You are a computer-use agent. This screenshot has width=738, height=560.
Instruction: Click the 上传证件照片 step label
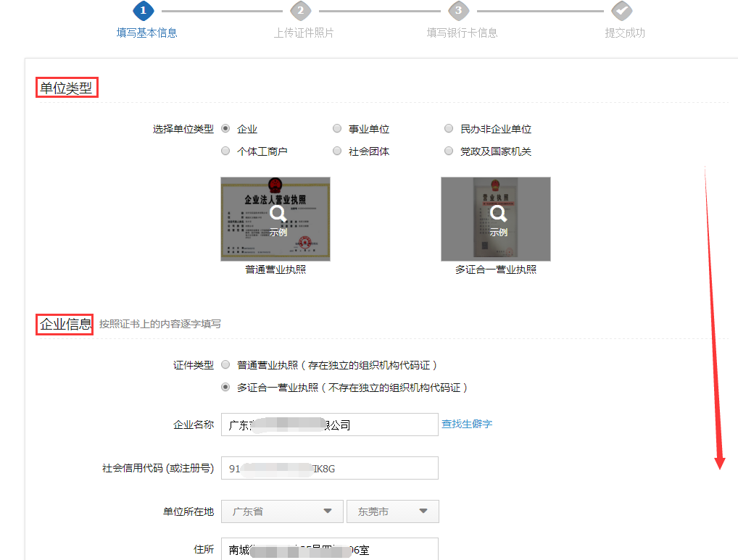coord(304,33)
